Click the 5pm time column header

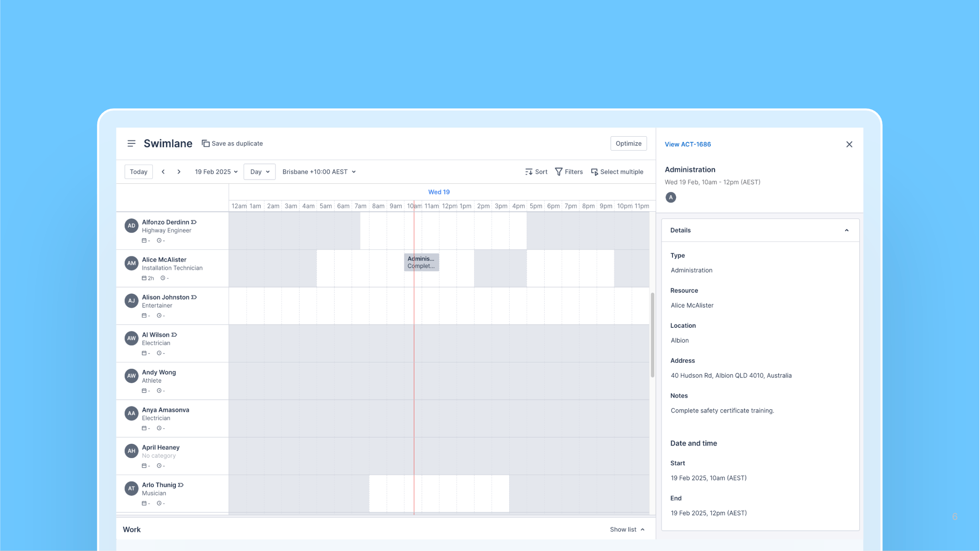coord(536,206)
